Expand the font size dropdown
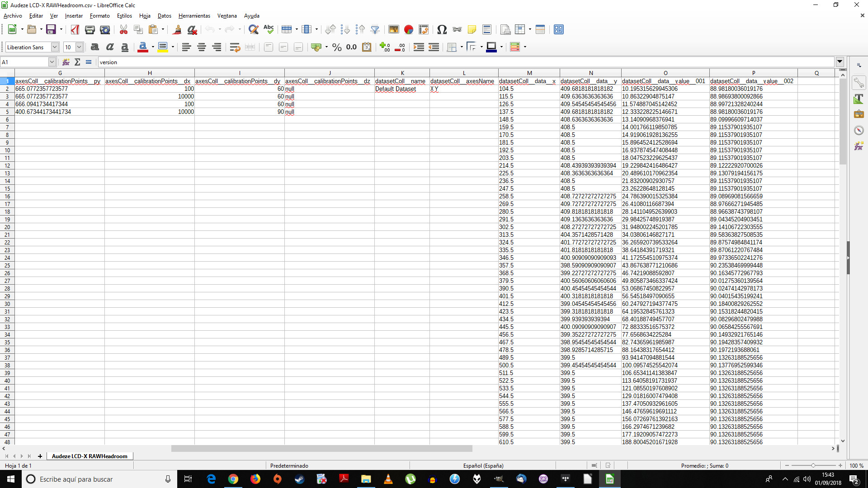Screen dimensions: 868x488 [x=79, y=47]
